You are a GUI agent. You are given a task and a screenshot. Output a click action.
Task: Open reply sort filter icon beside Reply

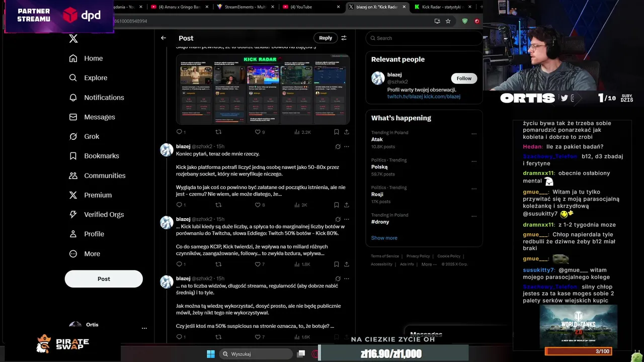click(344, 38)
